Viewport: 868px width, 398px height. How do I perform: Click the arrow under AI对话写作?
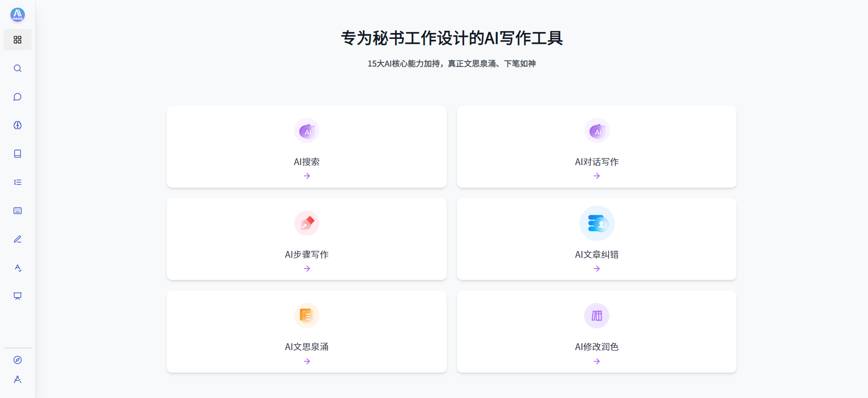click(x=597, y=176)
